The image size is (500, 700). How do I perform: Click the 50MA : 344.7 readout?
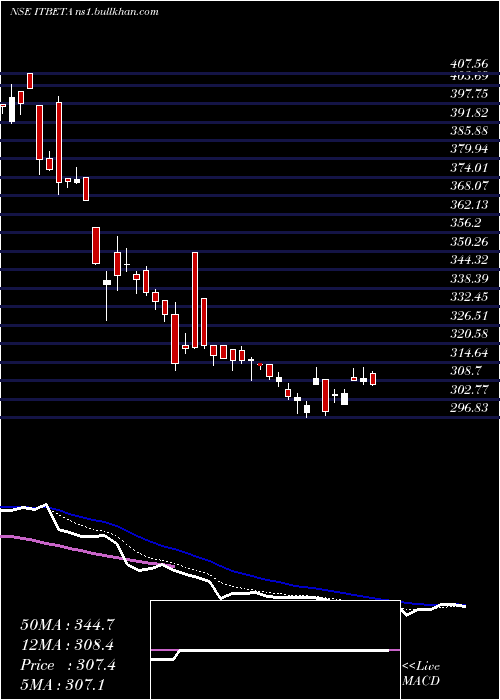coord(68,625)
